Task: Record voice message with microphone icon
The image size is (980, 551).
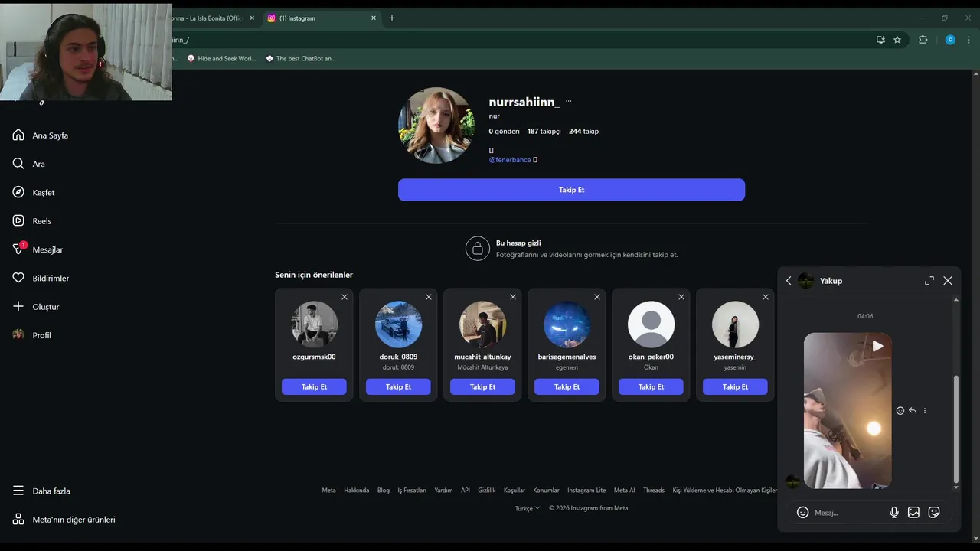Action: click(x=894, y=513)
